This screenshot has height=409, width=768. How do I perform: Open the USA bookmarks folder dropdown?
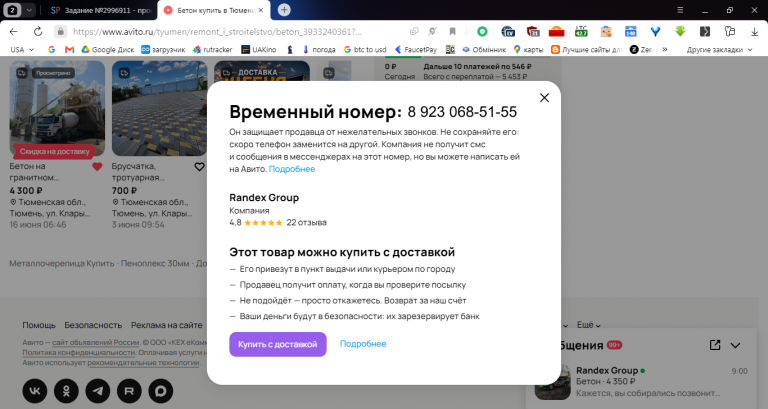coord(22,49)
